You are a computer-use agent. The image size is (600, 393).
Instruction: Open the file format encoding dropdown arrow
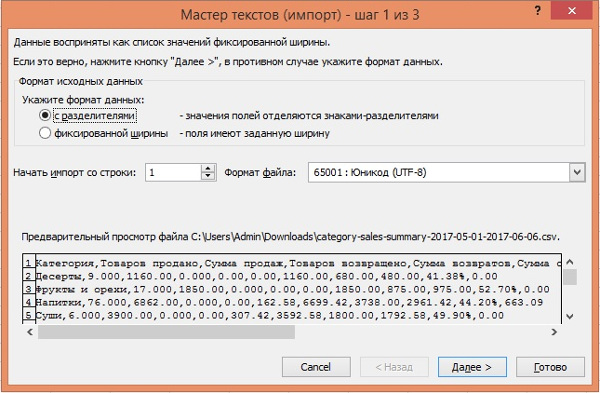pos(577,173)
